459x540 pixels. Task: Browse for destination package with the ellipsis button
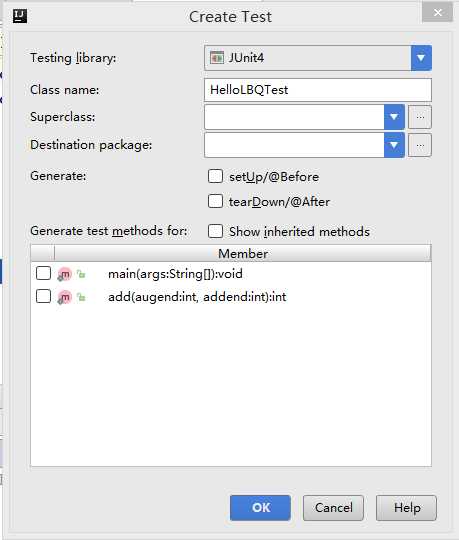coord(420,145)
